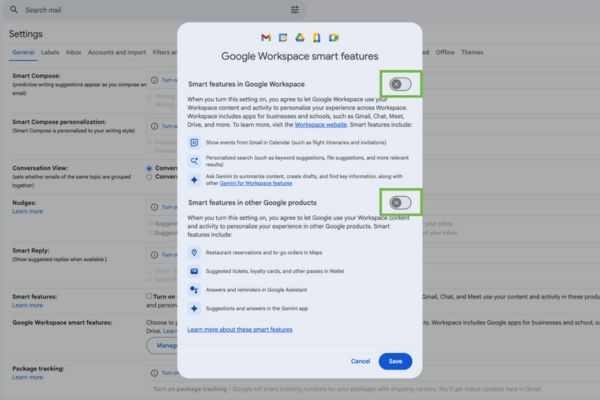
Task: Open the Themes settings tab
Action: 472,52
